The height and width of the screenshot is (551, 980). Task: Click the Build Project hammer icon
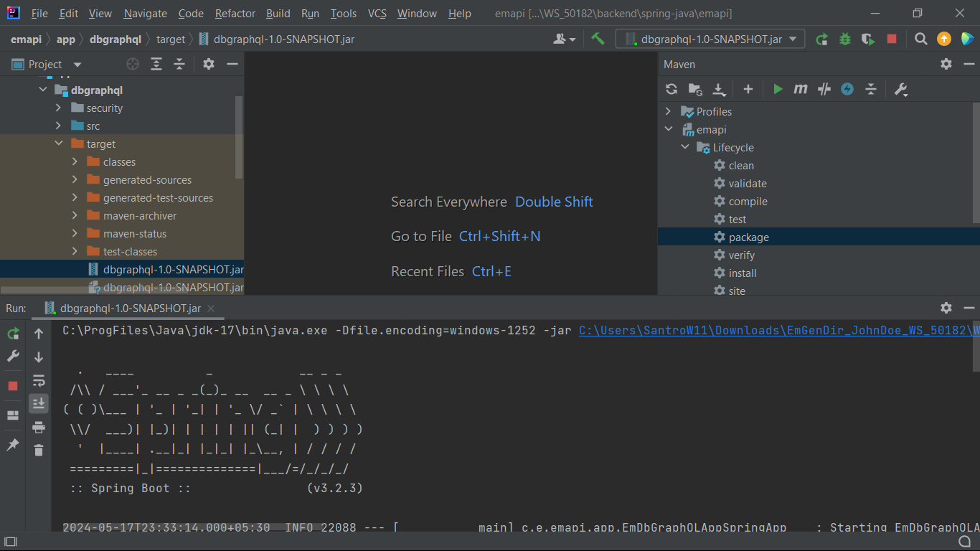[x=598, y=39]
